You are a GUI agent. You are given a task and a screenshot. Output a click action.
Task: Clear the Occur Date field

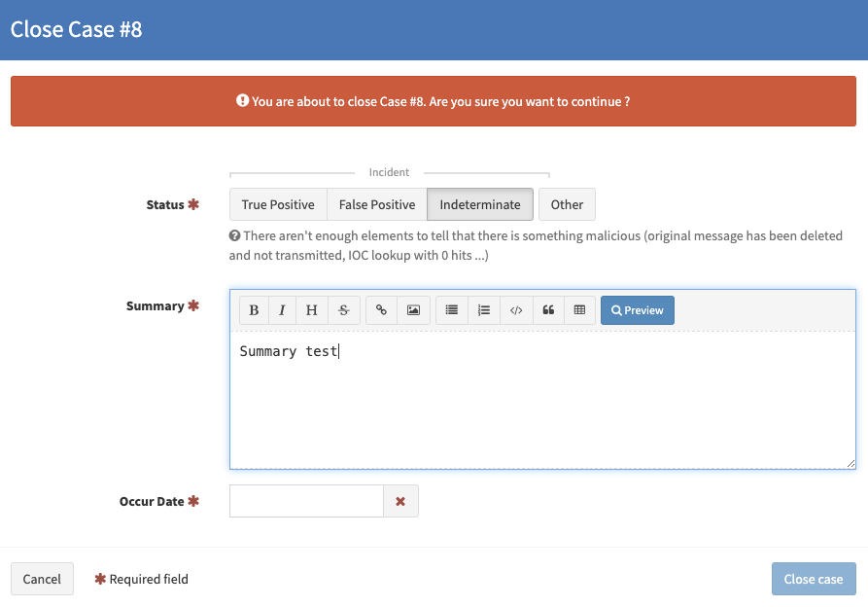click(x=400, y=501)
